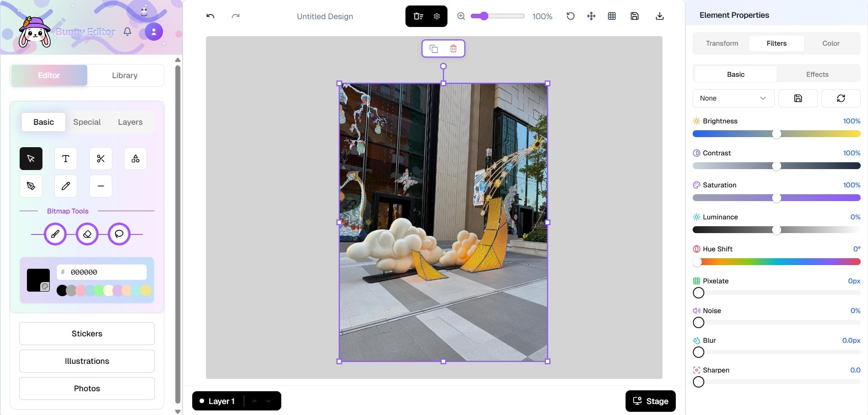Select the Eraser bitmap tool
Viewport: 868px width, 415px height.
[87, 234]
